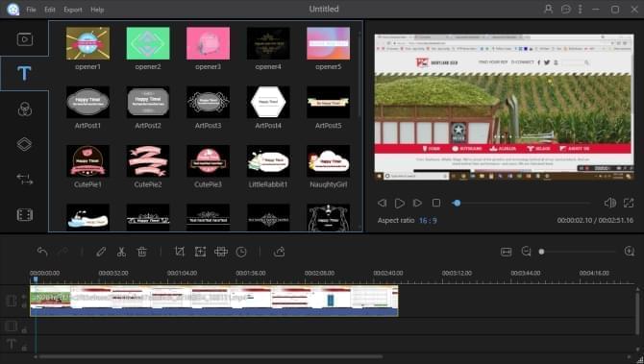The image size is (644, 364).
Task: Click the Split scissors icon
Action: [x=121, y=252]
